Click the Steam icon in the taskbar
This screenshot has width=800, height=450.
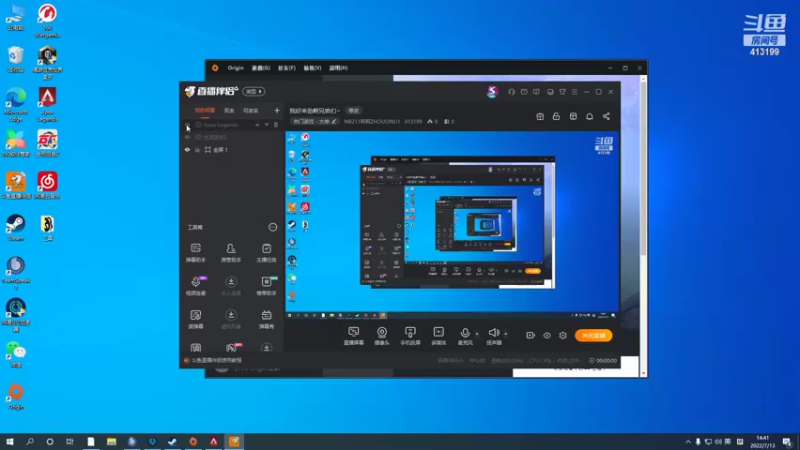172,441
